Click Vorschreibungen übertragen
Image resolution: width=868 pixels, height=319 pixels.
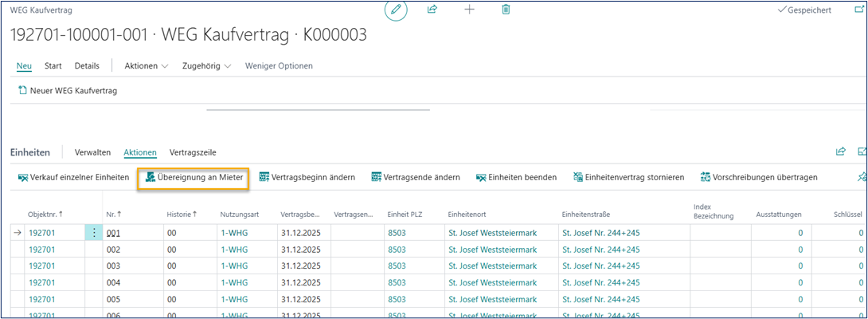tap(758, 177)
